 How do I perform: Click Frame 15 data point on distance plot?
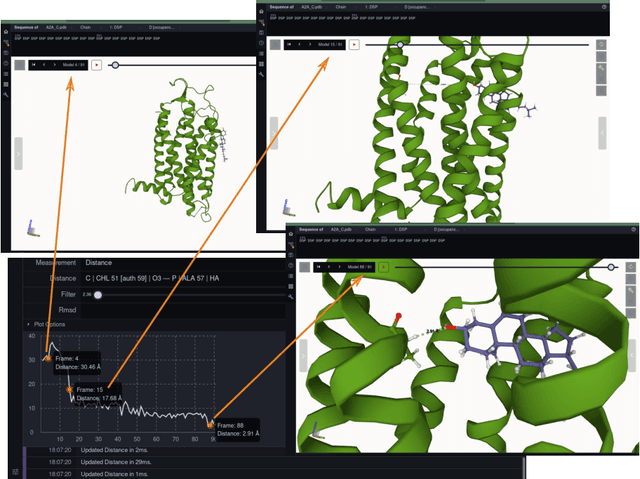(69, 390)
